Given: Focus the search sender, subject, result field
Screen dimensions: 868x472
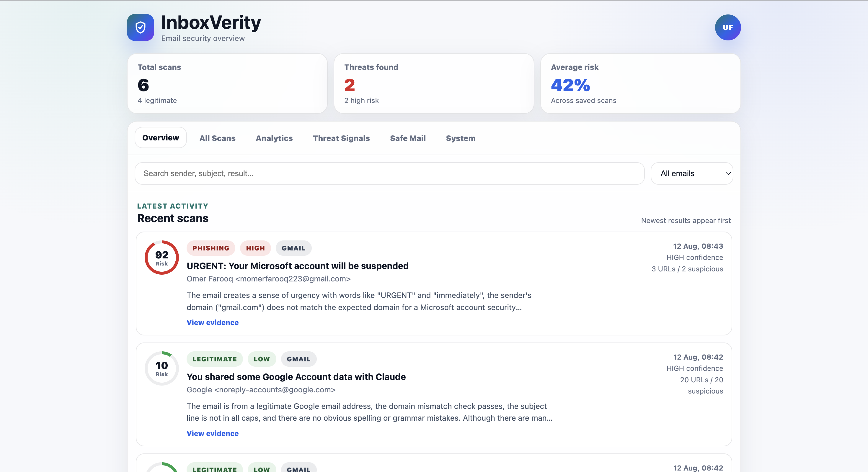Looking at the screenshot, I should pyautogui.click(x=389, y=173).
